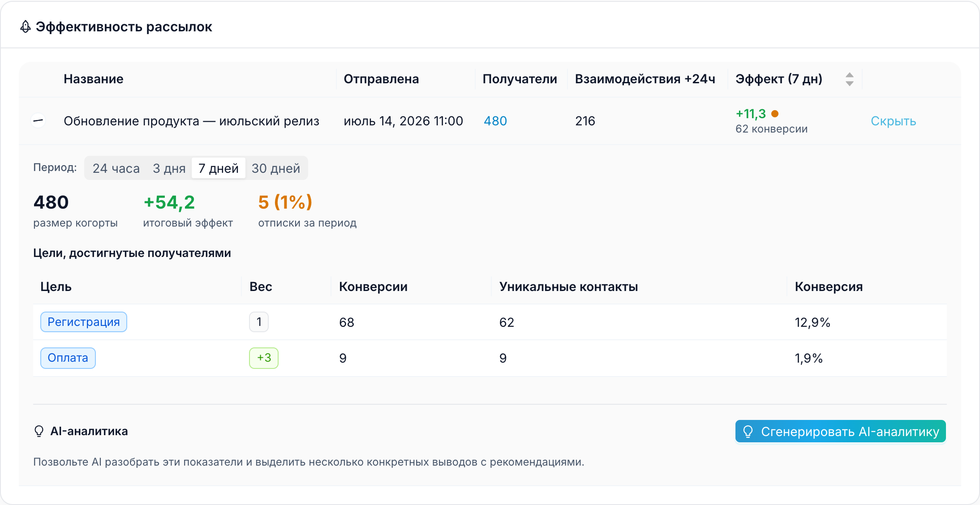Screen dimensions: 980x505
Task: Click the +11,3 effect value
Action: (751, 114)
